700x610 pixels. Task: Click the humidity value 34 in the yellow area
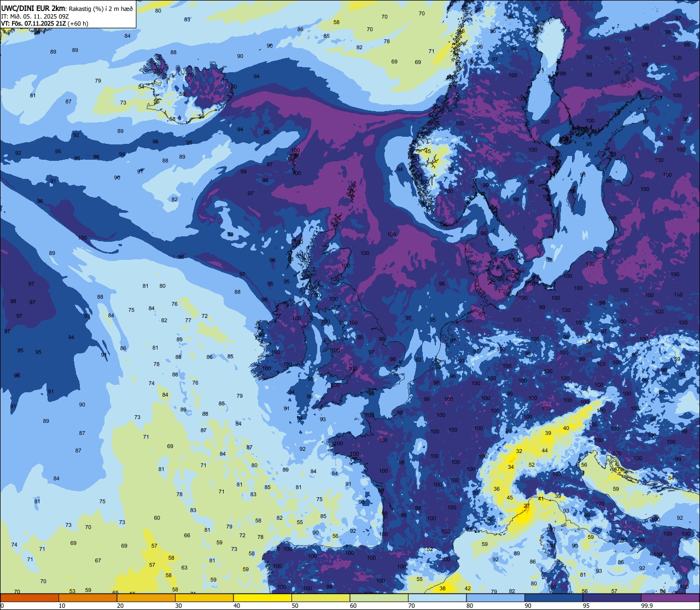pyautogui.click(x=511, y=467)
